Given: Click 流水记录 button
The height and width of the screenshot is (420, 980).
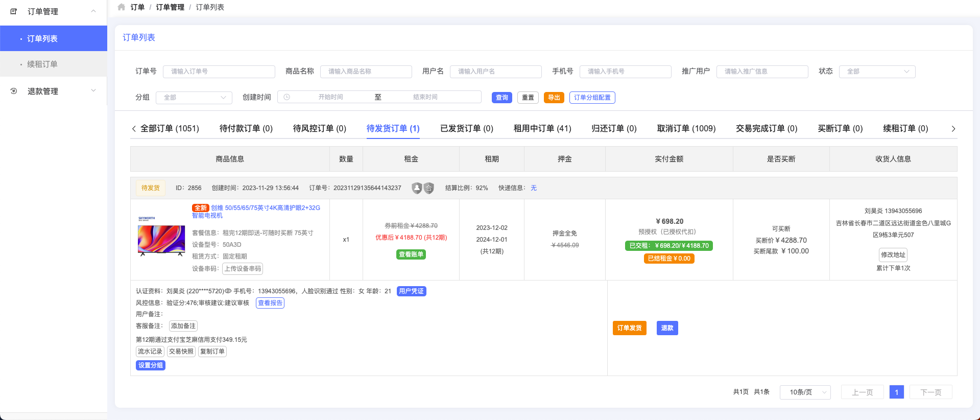Looking at the screenshot, I should [x=150, y=352].
